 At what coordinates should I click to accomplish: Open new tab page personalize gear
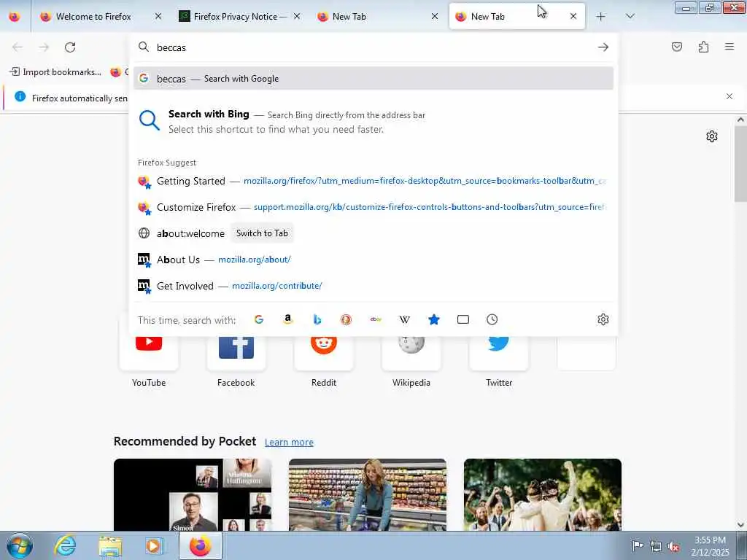712,136
